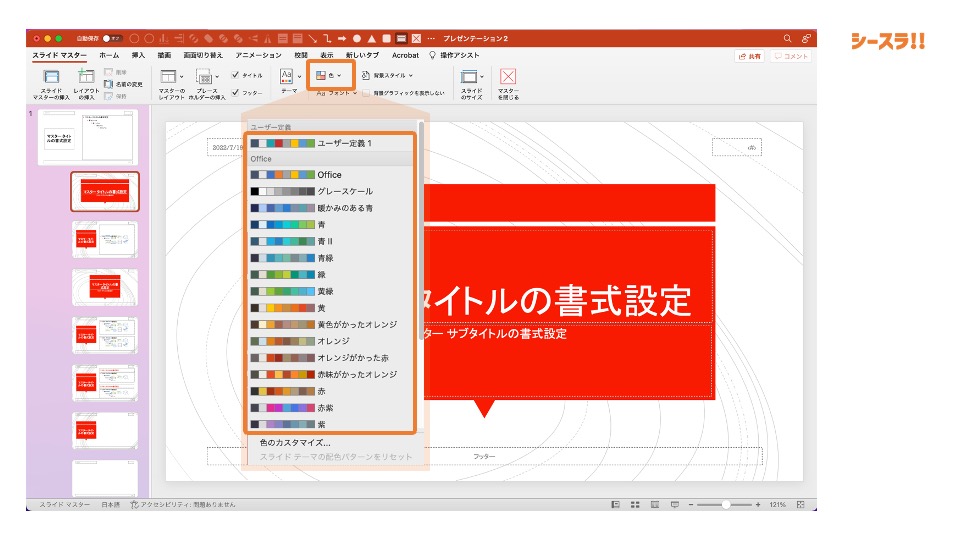The width and height of the screenshot is (960, 540).
Task: Open the more (…) quick access options
Action: (431, 38)
